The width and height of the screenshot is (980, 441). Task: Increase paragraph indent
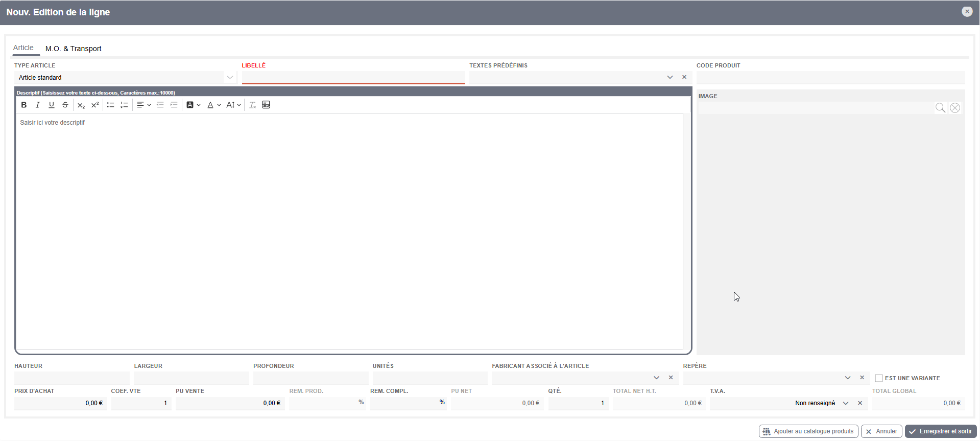[174, 105]
